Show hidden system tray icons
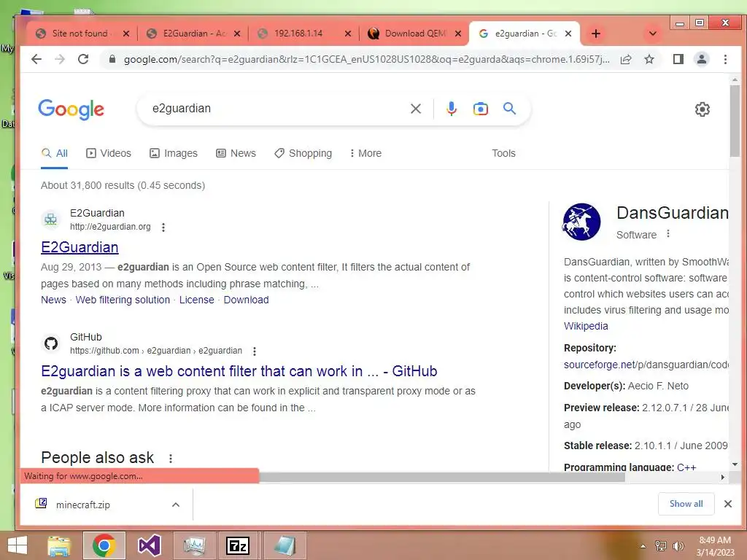This screenshot has height=560, width=747. point(643,546)
